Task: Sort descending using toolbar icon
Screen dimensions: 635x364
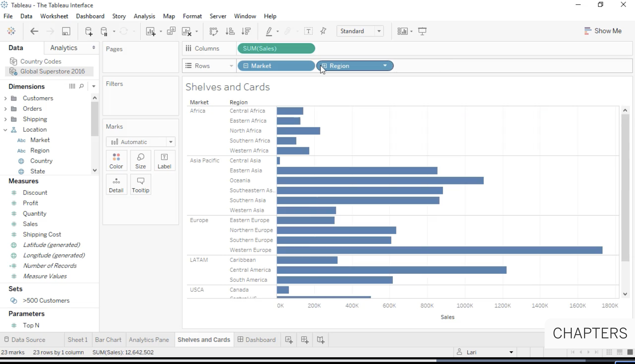Action: click(246, 31)
